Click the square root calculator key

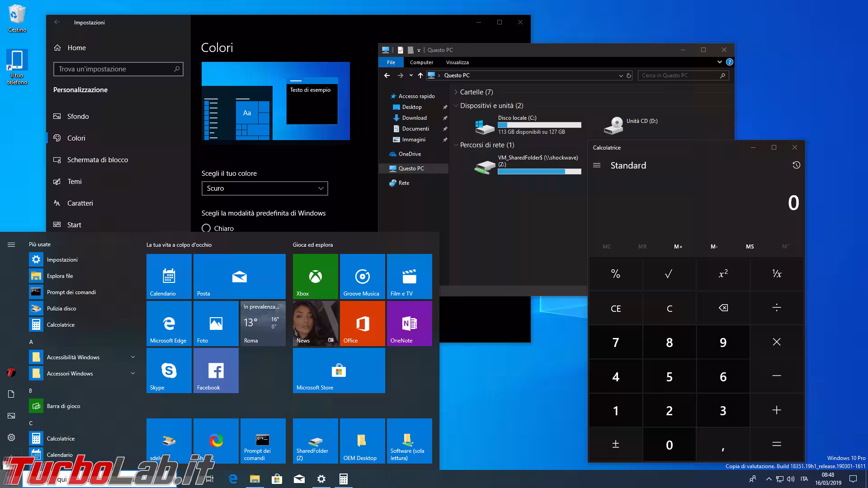coord(669,274)
